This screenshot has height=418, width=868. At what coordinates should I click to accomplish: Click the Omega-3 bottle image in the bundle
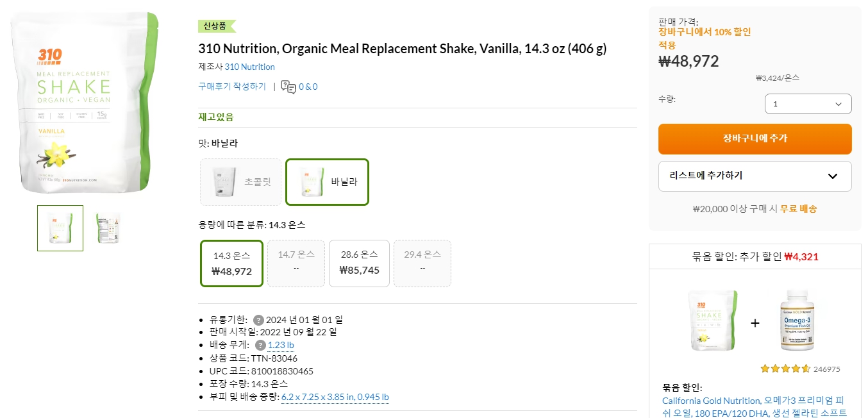coord(797,322)
